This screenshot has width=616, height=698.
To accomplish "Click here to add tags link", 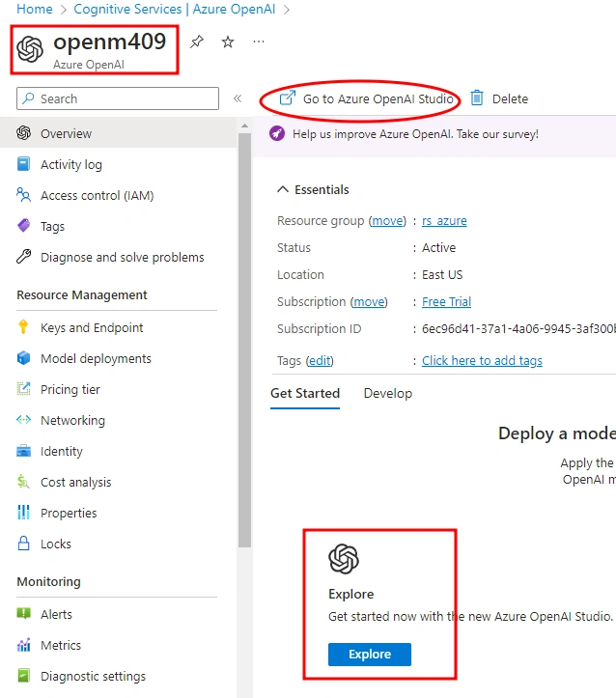I will [482, 360].
